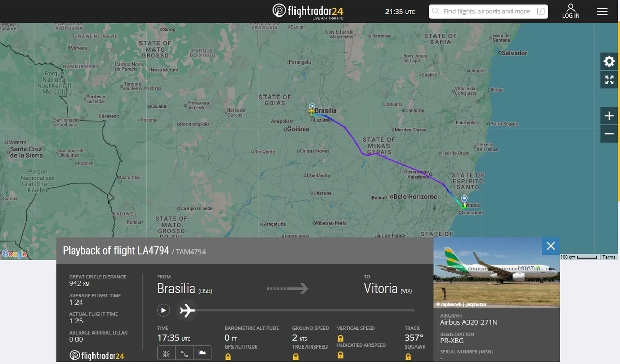Zoom in the map with plus button
620x364 pixels.
609,116
